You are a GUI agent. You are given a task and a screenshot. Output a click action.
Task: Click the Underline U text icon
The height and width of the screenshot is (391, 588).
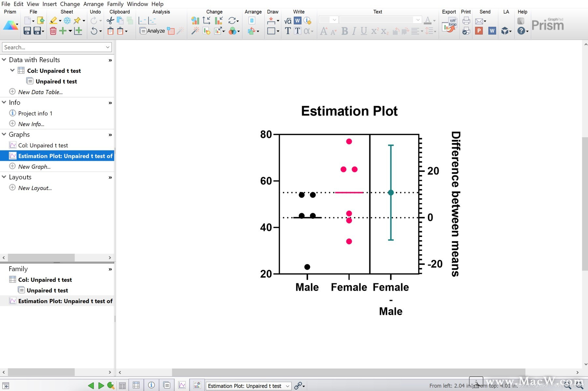364,31
